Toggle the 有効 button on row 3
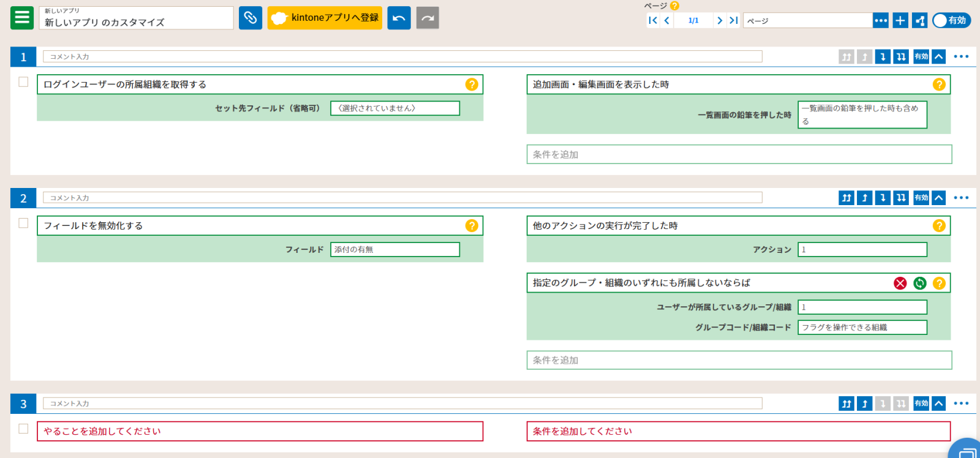The height and width of the screenshot is (458, 980). (x=921, y=404)
